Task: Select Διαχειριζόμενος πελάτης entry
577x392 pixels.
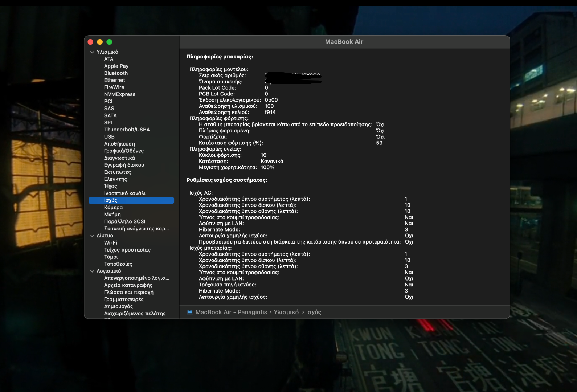Action: [x=135, y=314]
